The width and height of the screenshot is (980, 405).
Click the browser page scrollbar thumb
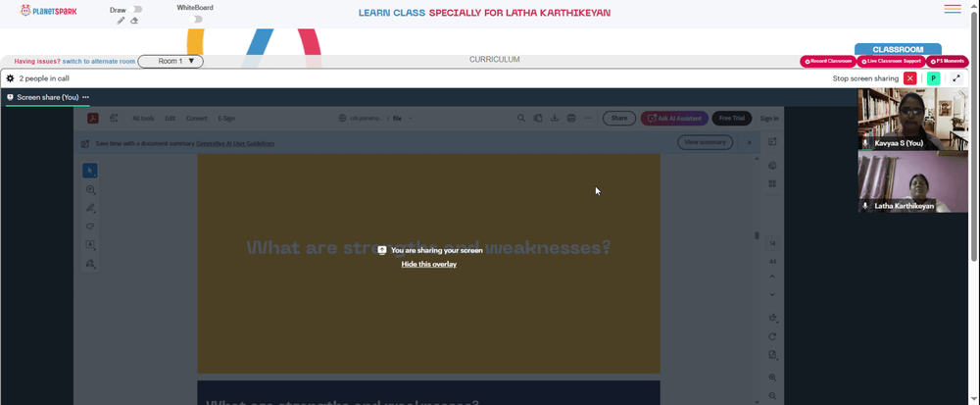coord(974,136)
